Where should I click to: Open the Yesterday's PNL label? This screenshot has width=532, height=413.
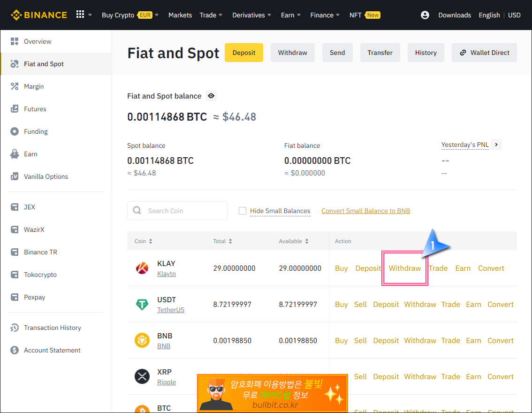[465, 145]
